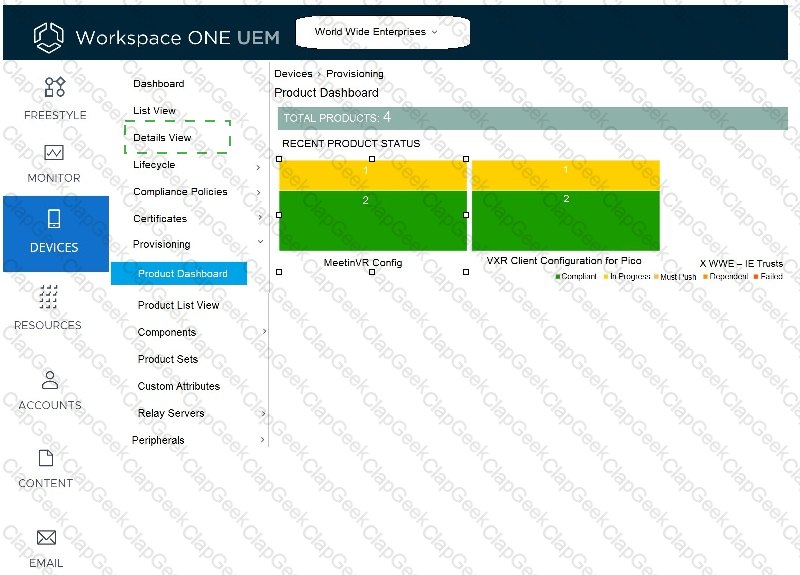The height and width of the screenshot is (575, 800).
Task: Click the Devices breadcrumb link
Action: click(293, 74)
